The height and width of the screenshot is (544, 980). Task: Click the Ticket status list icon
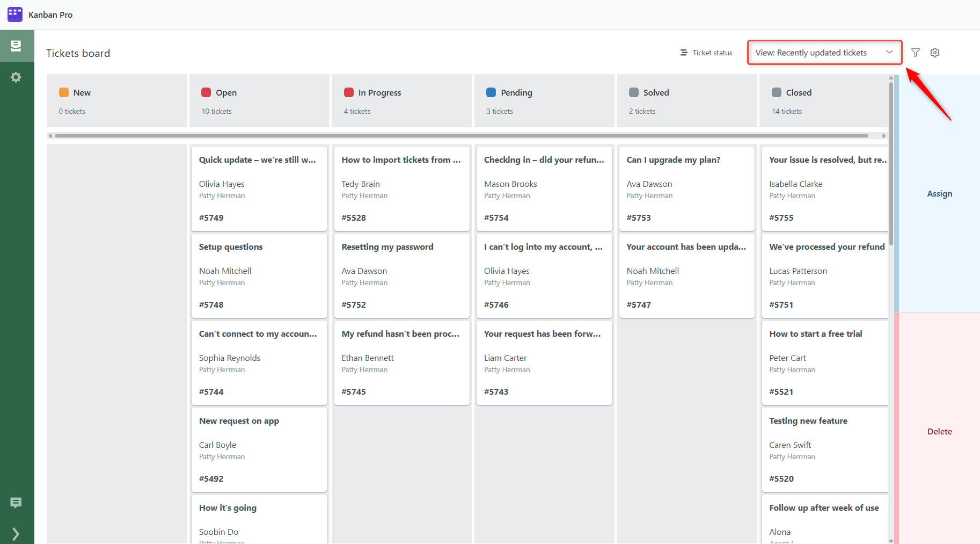683,53
